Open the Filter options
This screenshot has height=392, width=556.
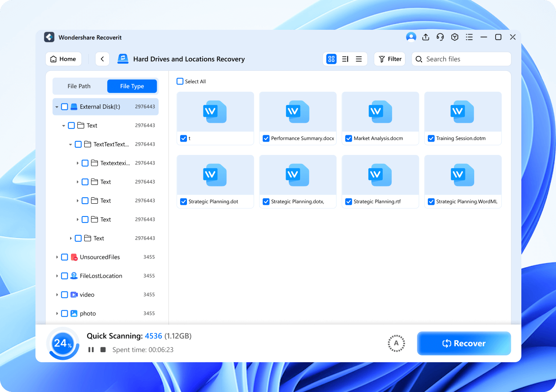point(390,59)
